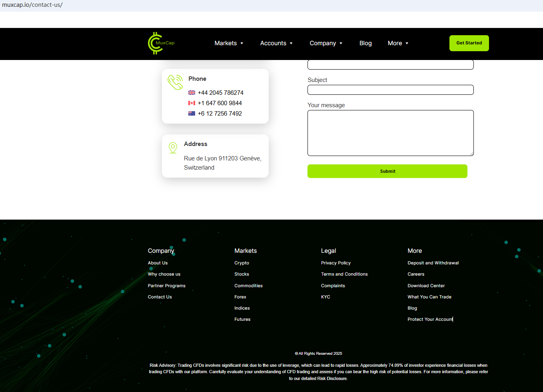Click the More footer column heading
This screenshot has height=392, width=543.
[415, 251]
